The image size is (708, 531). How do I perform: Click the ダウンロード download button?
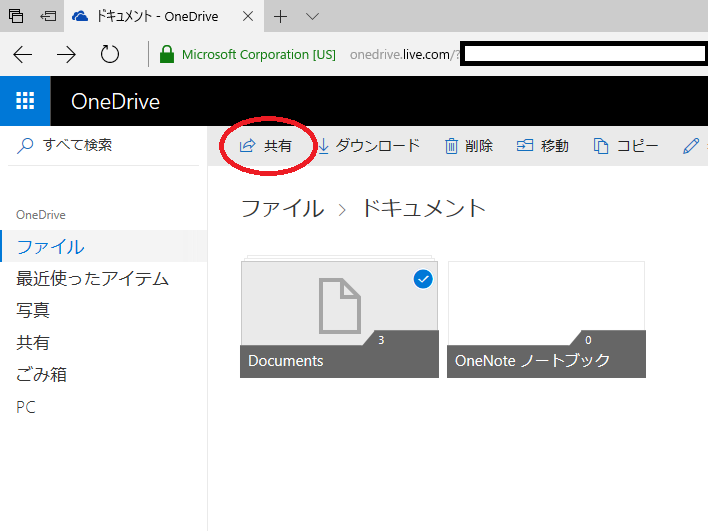369,146
